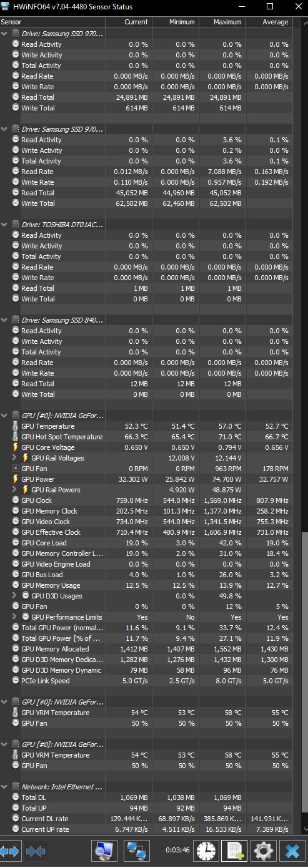Click the GPU Temperature thermometer icon

(16, 426)
